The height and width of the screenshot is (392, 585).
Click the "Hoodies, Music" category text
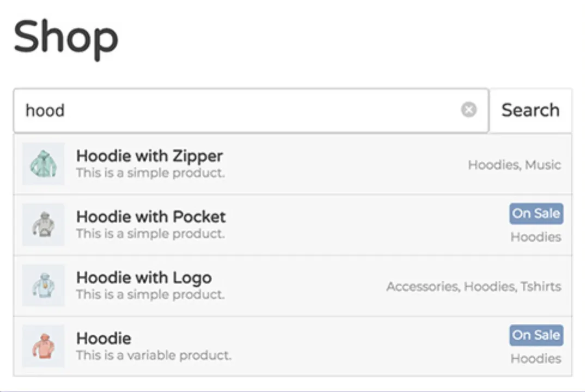click(514, 165)
